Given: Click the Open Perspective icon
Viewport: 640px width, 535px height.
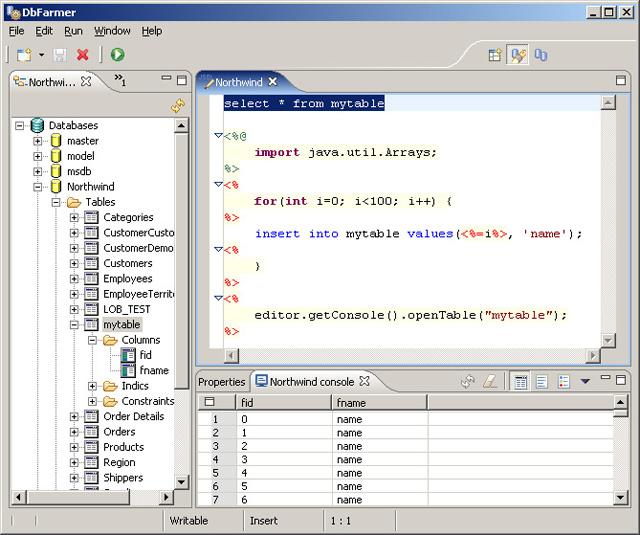Looking at the screenshot, I should [x=495, y=55].
